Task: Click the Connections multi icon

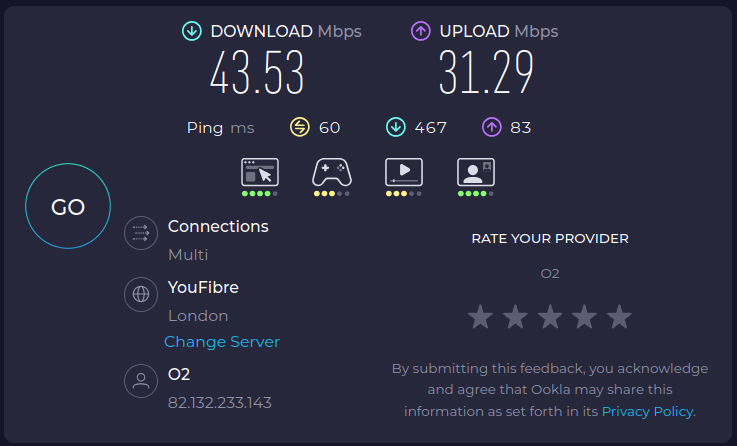Action: pyautogui.click(x=141, y=234)
